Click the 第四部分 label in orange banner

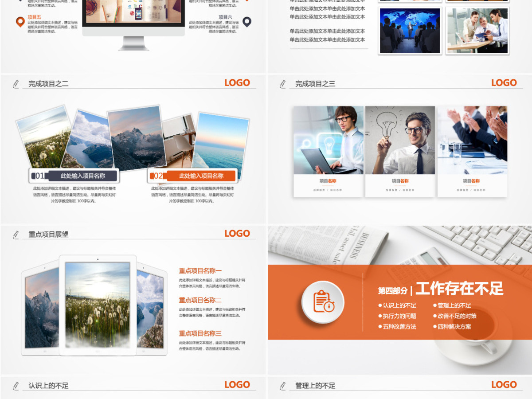[x=393, y=291]
